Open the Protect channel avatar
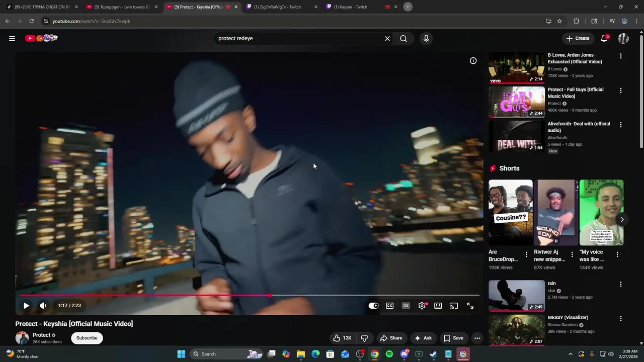 coord(22,338)
